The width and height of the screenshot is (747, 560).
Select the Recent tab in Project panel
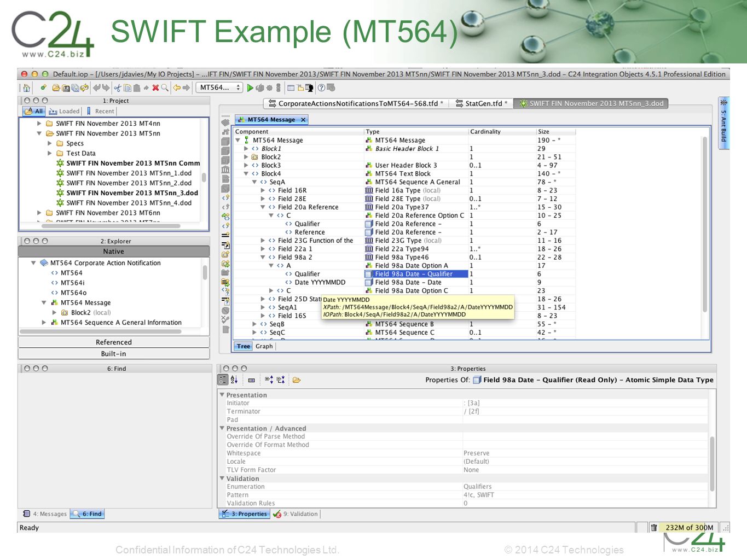click(100, 111)
